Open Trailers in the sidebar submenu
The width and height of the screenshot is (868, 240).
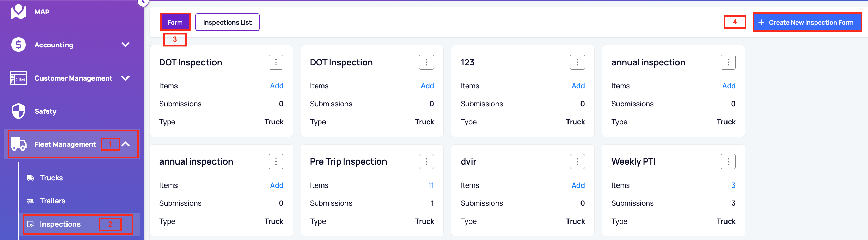(52, 201)
